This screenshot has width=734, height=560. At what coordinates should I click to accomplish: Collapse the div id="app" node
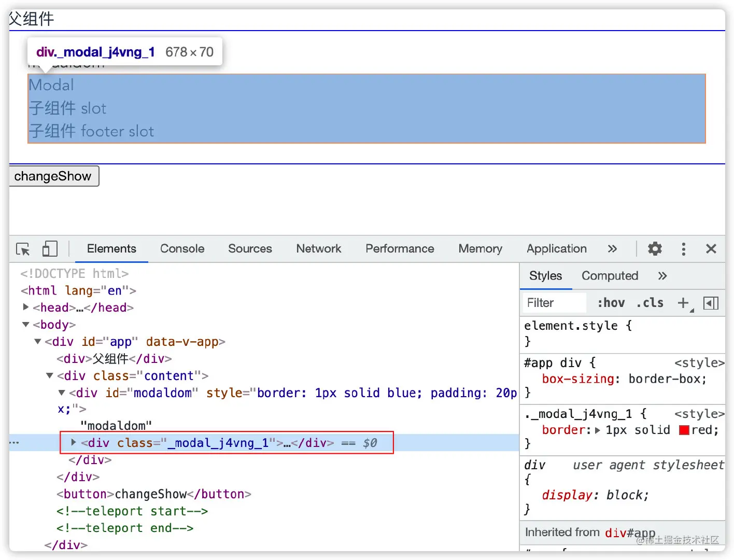[x=38, y=342]
